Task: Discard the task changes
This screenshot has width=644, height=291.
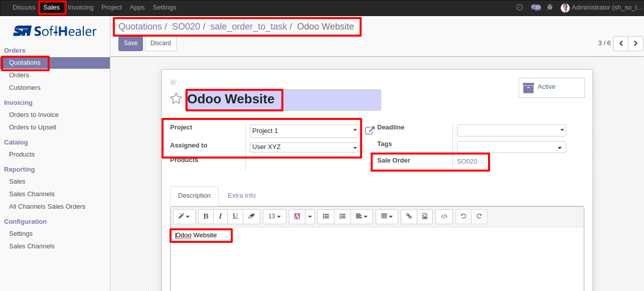Action: coord(160,43)
